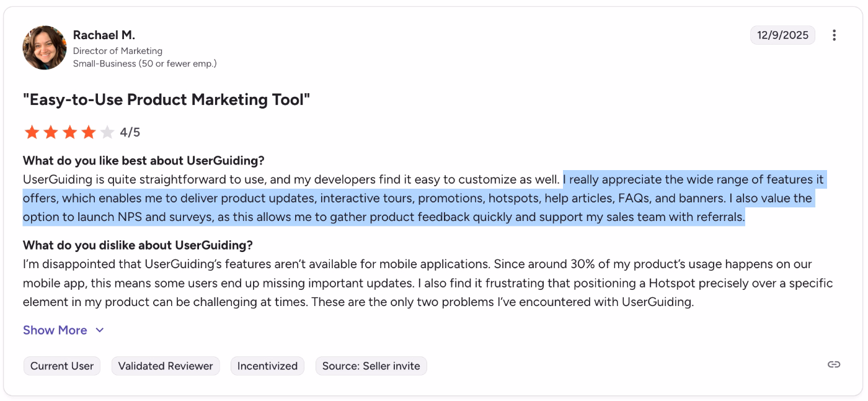Select the Source: Seller invite tag
The width and height of the screenshot is (868, 401).
coord(371,366)
